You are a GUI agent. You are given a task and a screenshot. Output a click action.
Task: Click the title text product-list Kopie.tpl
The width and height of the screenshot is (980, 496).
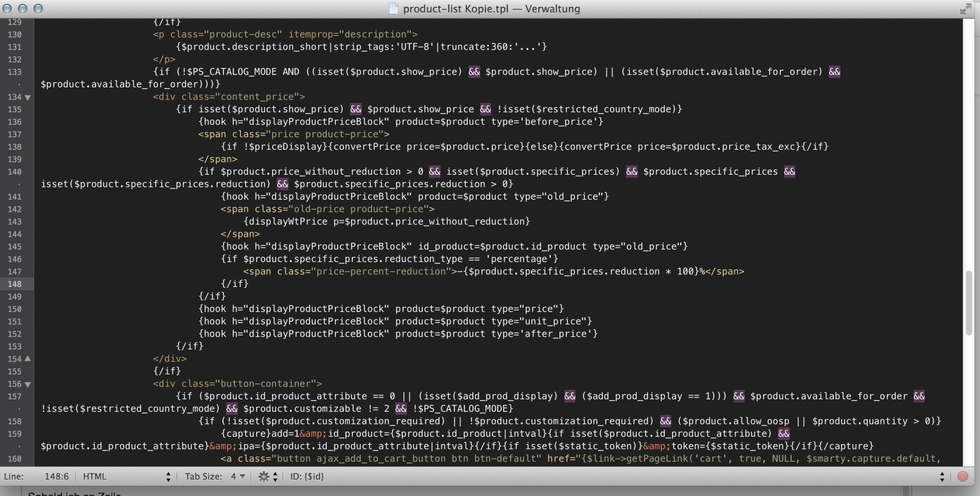pos(455,9)
